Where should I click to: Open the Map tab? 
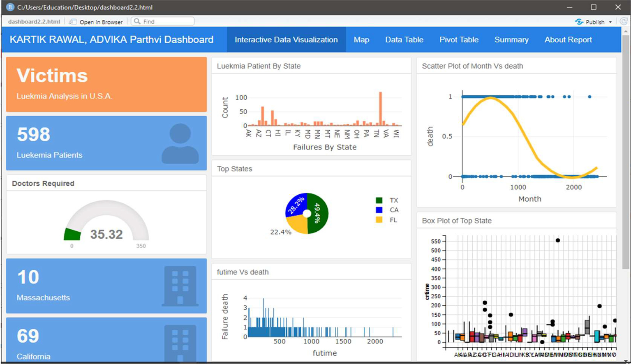[361, 40]
